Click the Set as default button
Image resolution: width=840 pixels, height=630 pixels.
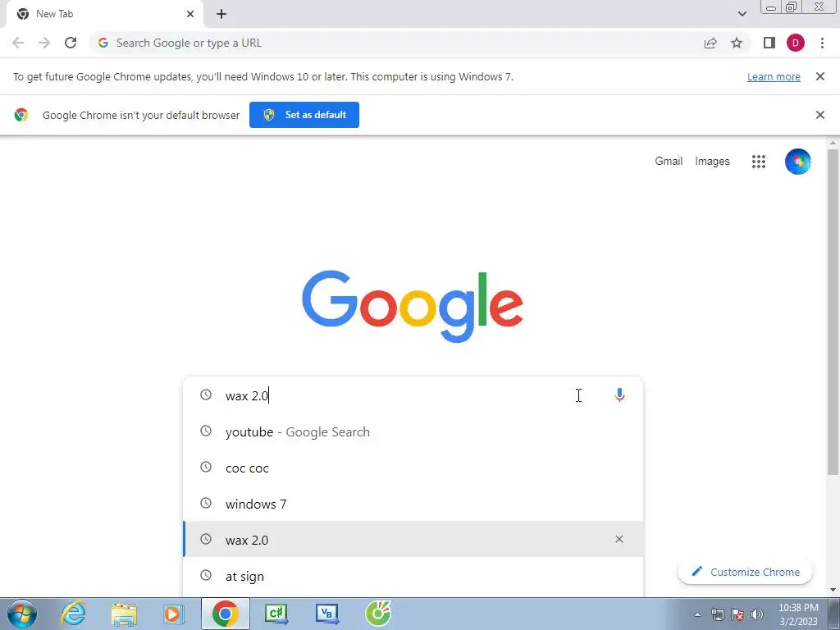pyautogui.click(x=304, y=115)
